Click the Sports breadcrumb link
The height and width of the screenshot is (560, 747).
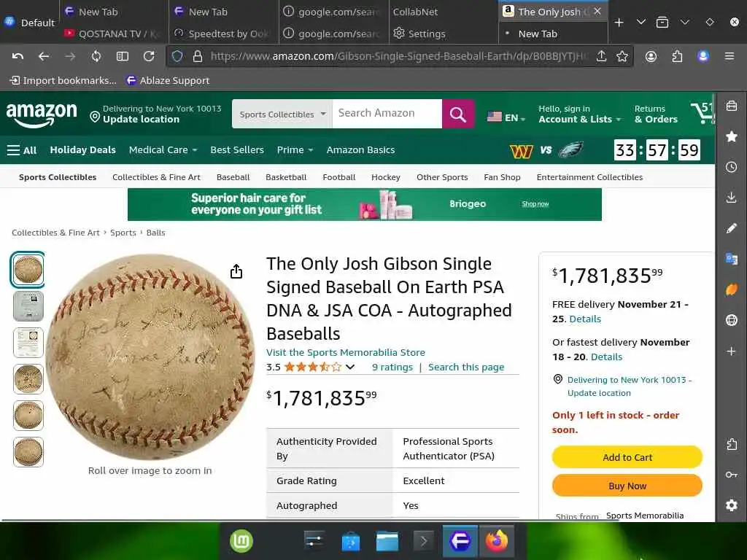[123, 233]
